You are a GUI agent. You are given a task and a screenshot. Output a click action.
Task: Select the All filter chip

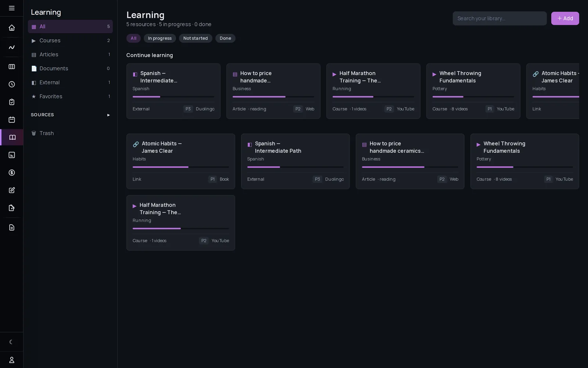(133, 38)
